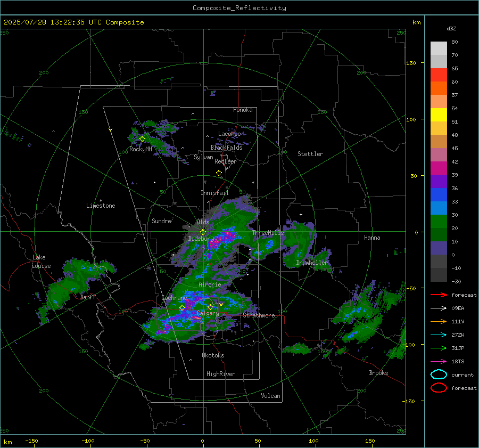Image resolution: width=479 pixels, height=448 pixels.
Task: Click the Ponoka city label
Action: [x=243, y=110]
